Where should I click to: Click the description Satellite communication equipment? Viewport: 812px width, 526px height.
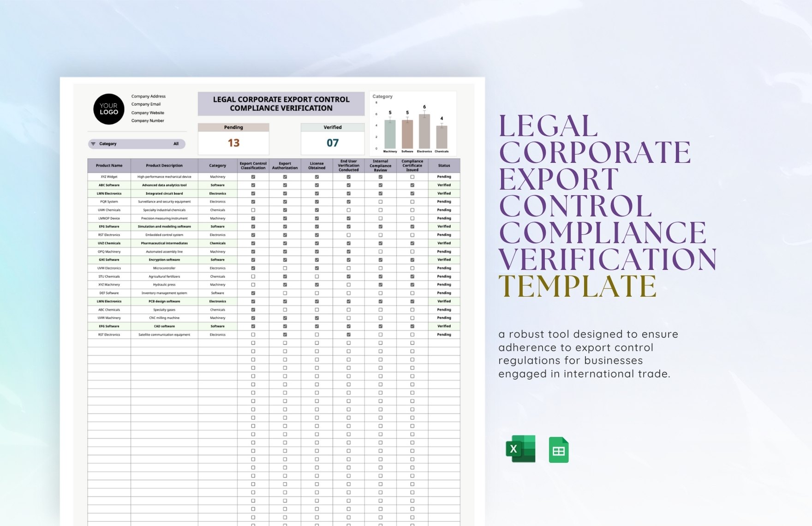coord(164,335)
